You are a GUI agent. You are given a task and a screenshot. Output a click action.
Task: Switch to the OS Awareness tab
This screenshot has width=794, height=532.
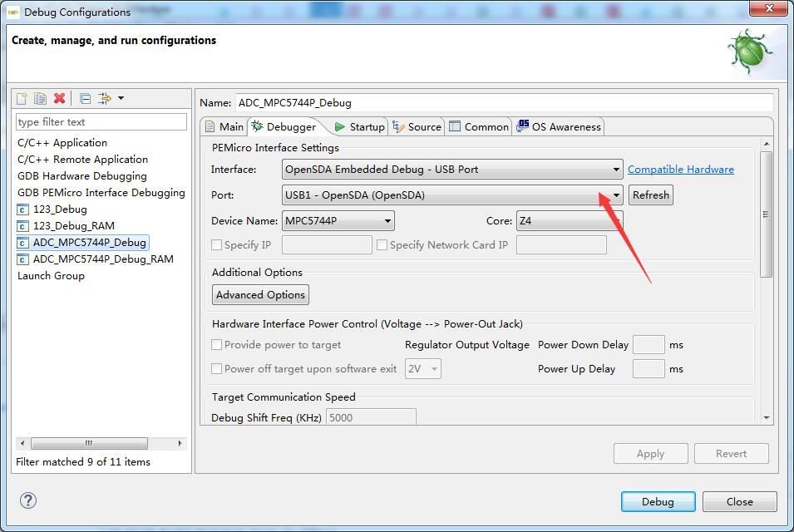(x=559, y=126)
